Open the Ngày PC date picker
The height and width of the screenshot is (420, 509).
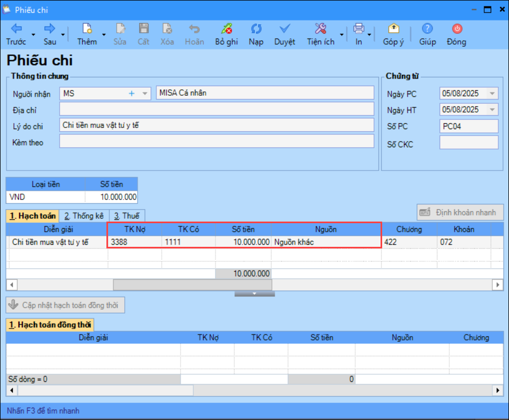click(492, 94)
